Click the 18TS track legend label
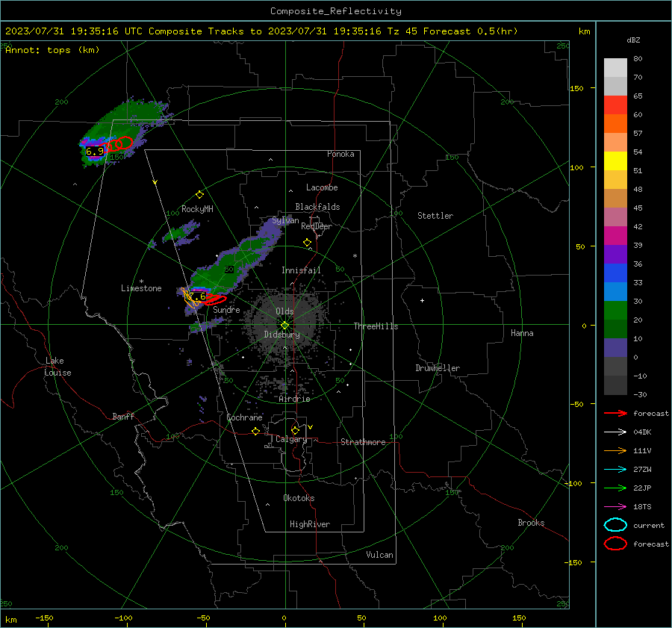The image size is (672, 628). [x=642, y=507]
